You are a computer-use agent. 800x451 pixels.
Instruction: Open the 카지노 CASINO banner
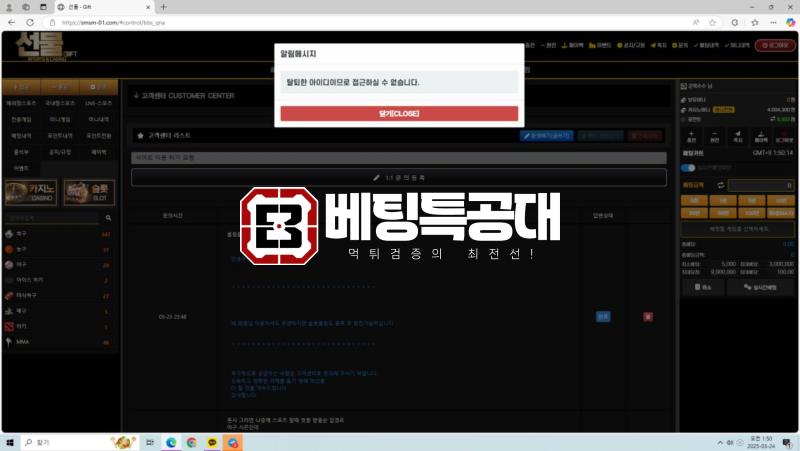click(x=31, y=192)
